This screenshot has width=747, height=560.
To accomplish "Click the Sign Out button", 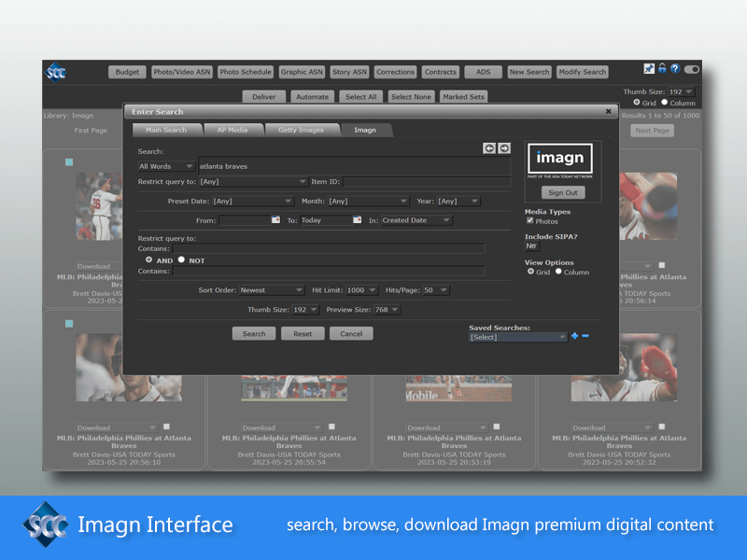I will pyautogui.click(x=563, y=193).
